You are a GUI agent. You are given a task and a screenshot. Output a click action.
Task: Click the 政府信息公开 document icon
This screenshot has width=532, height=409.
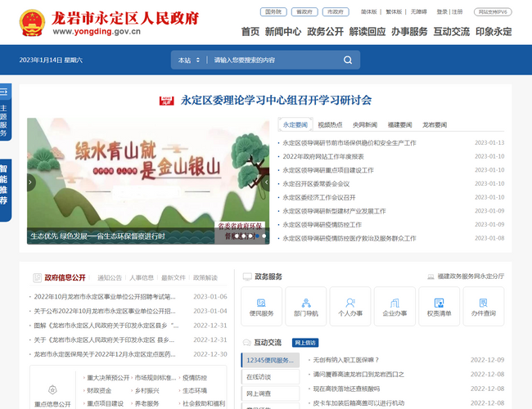(37, 278)
